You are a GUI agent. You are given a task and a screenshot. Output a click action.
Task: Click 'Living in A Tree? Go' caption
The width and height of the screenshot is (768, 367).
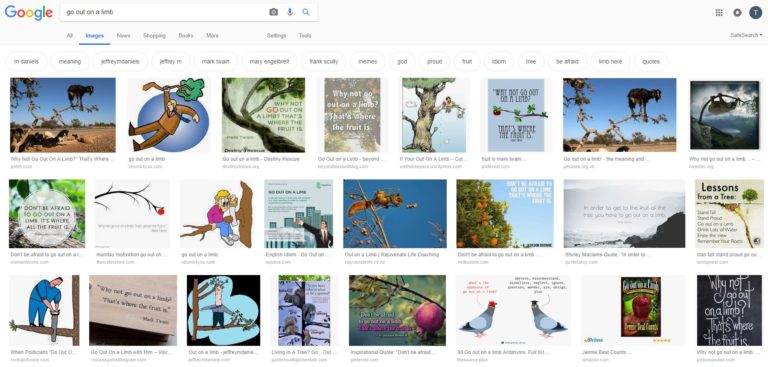click(304, 352)
